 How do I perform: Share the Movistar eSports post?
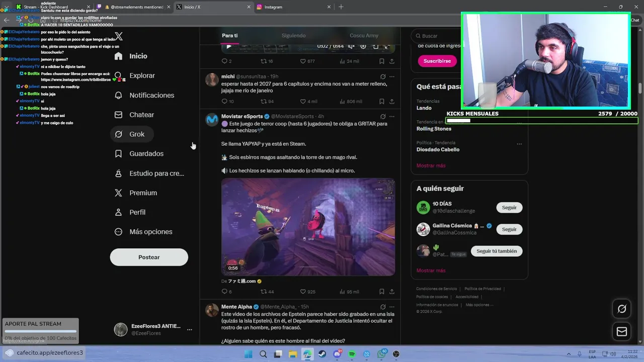point(391,292)
